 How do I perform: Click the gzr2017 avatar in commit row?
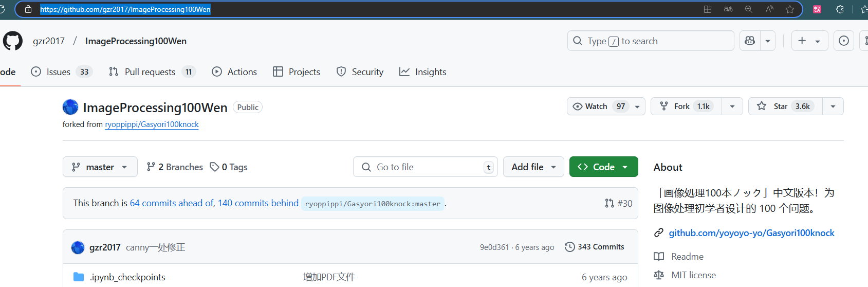click(x=78, y=247)
